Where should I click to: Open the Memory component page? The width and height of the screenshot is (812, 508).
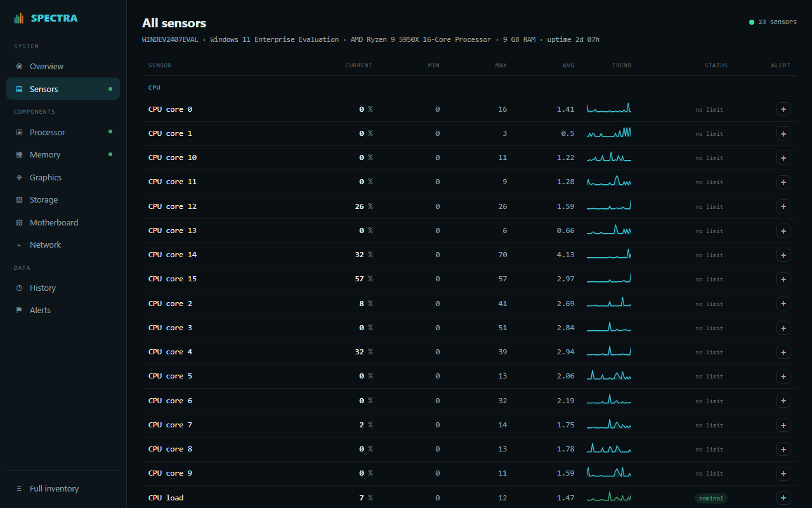click(63, 154)
